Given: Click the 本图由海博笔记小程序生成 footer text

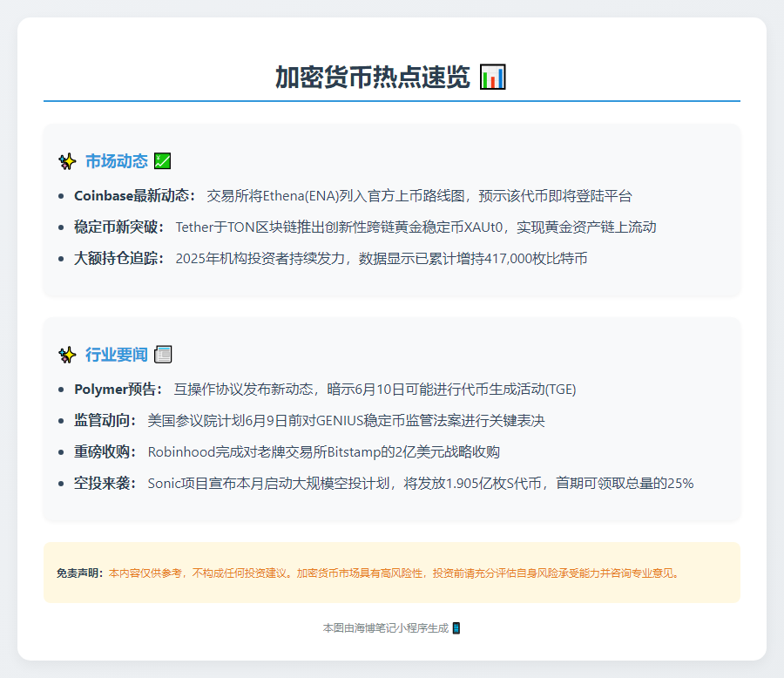Looking at the screenshot, I should coord(385,627).
